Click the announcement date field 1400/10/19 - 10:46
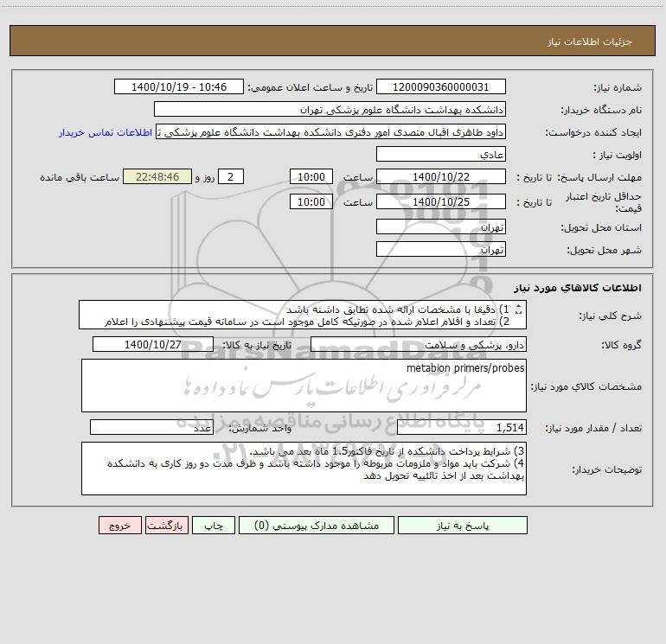666x644 pixels. [179, 86]
